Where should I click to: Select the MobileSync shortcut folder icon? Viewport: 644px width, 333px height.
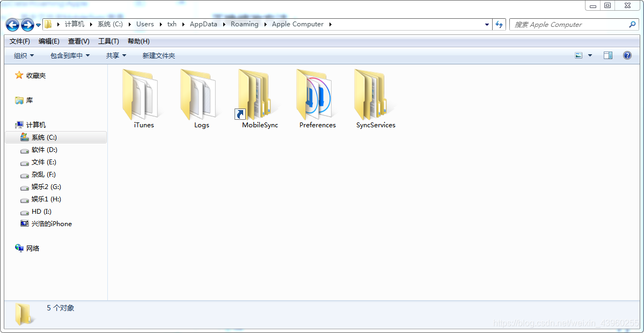254,94
